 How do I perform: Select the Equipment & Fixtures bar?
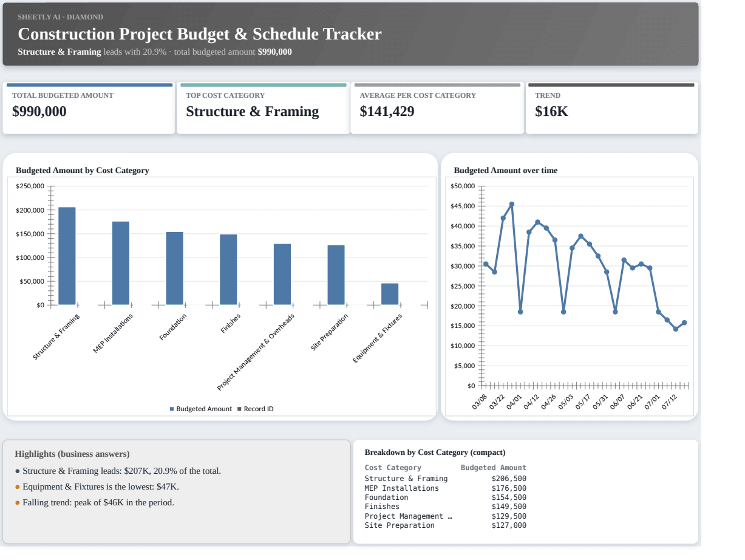click(x=390, y=294)
